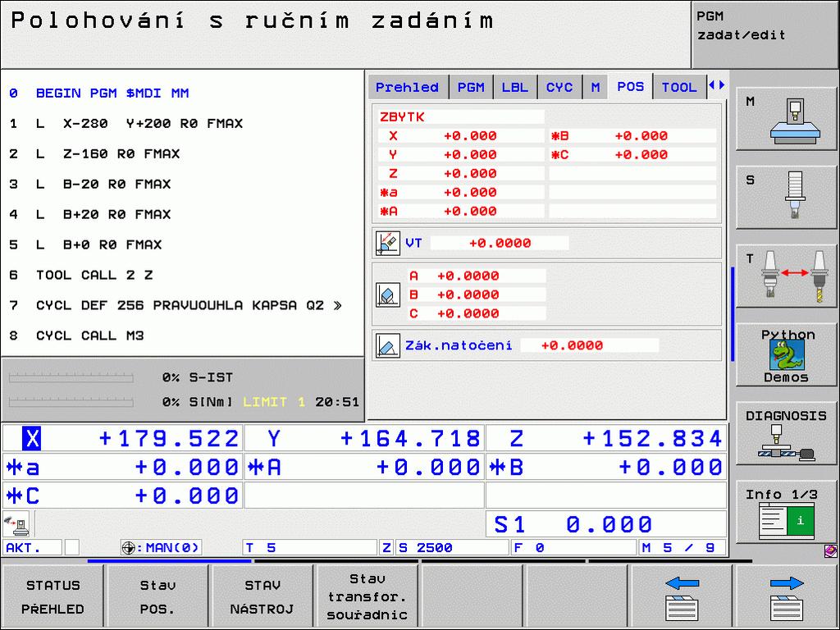Select block 5 L B+0 R0 FMAX

(x=182, y=244)
